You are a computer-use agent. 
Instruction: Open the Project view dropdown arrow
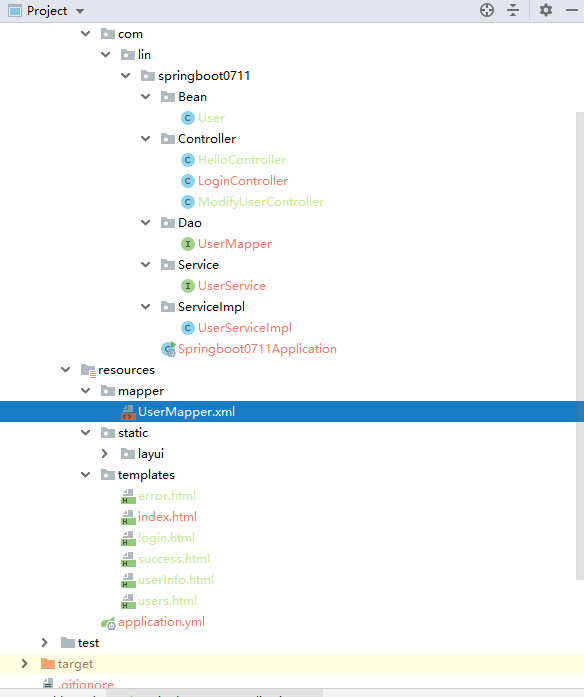coord(80,11)
